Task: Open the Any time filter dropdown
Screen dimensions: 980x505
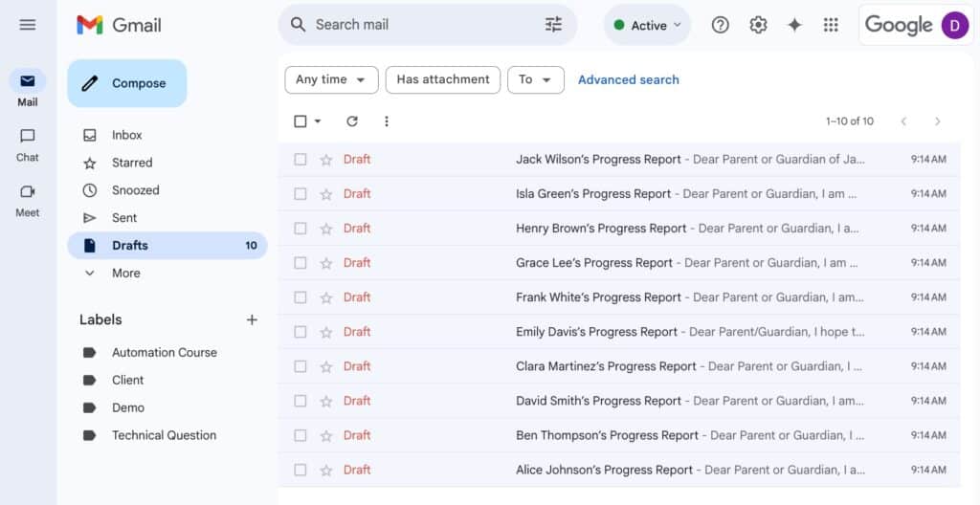Action: 331,80
